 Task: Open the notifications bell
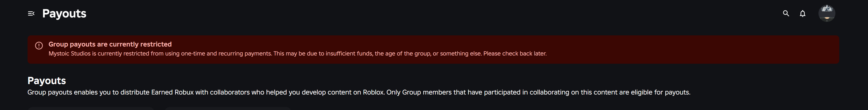[803, 14]
